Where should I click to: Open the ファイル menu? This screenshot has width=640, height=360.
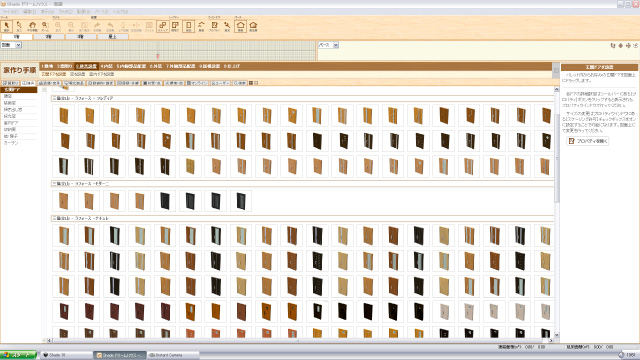click(x=10, y=12)
